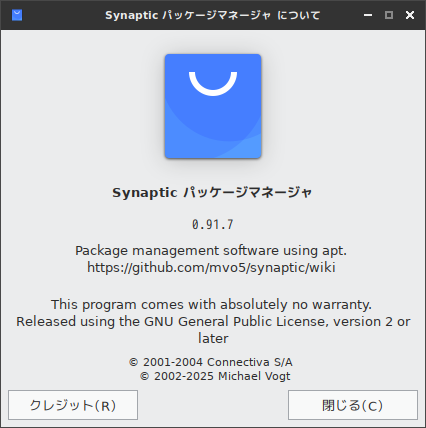
Task: Click the 2001-2004 Connectiva S/A copyright line
Action: coord(211,362)
